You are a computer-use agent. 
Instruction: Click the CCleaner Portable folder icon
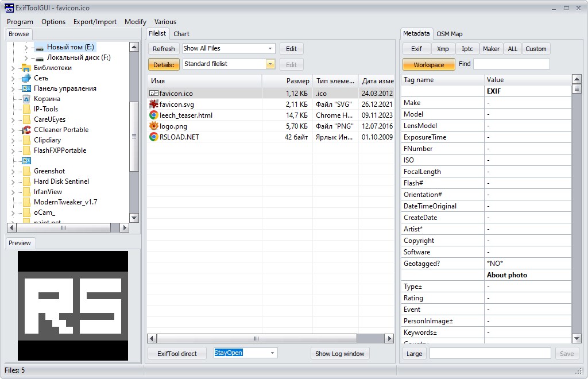coord(26,130)
